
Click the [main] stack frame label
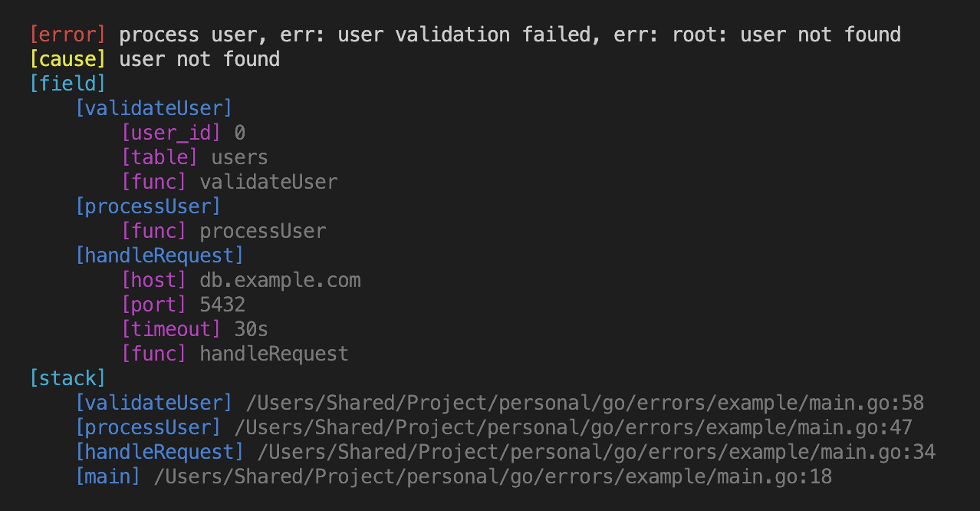[x=107, y=476]
